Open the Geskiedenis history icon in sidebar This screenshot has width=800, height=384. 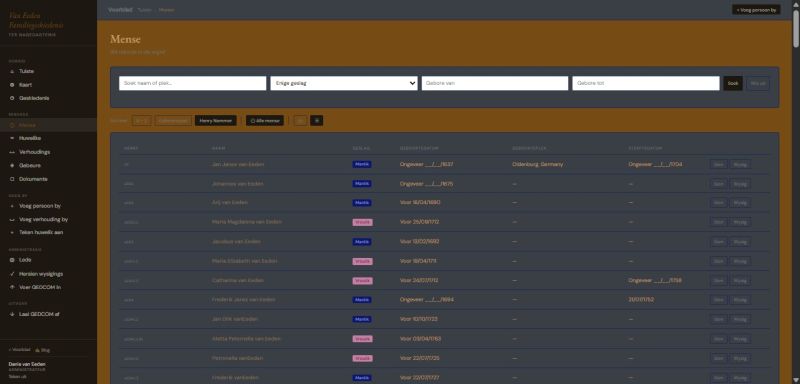pos(12,98)
